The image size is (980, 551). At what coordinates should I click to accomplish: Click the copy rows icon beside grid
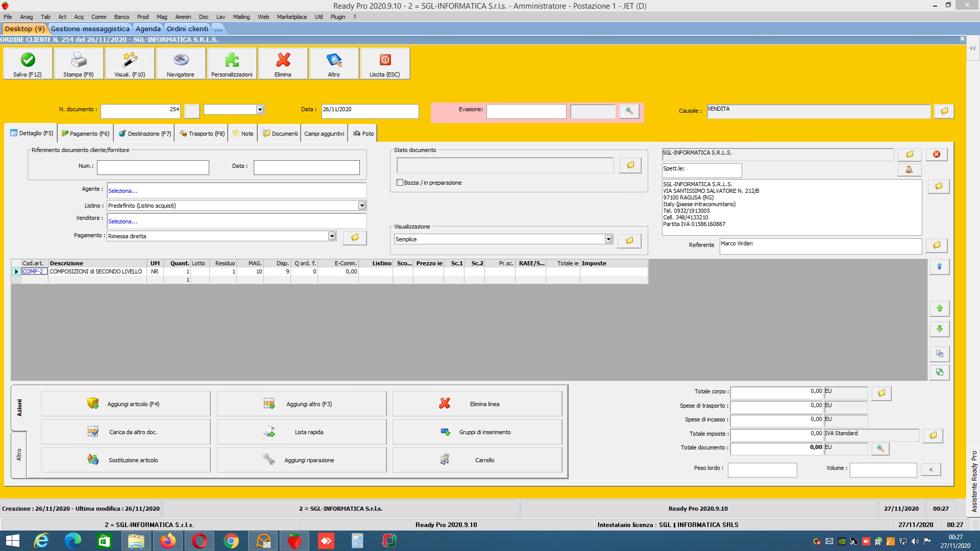coord(939,354)
